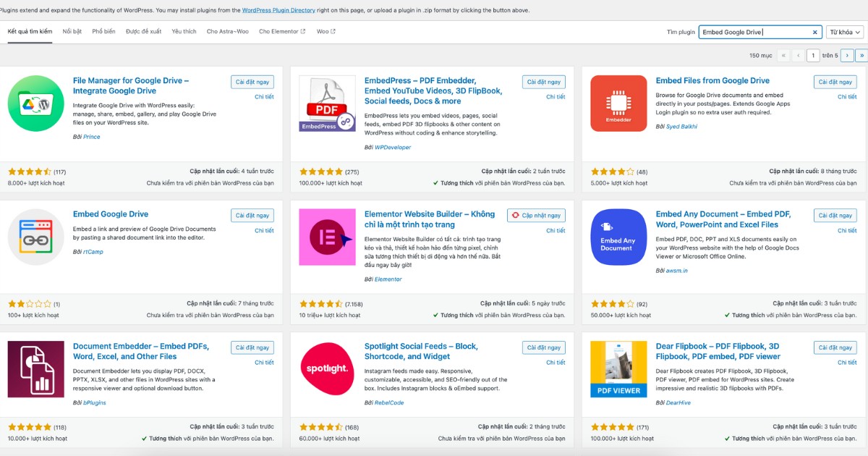View Chi tiết for Embed Any Document

pyautogui.click(x=847, y=230)
